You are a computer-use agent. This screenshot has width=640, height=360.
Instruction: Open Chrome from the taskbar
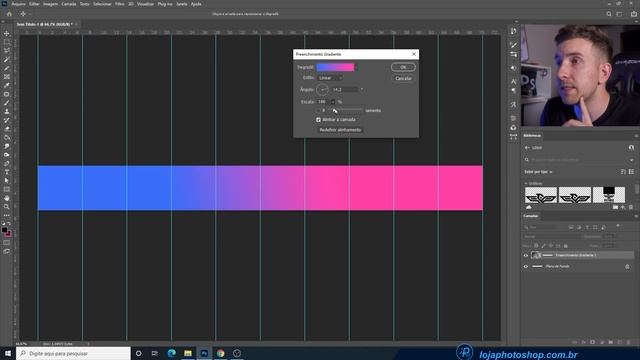(220, 353)
